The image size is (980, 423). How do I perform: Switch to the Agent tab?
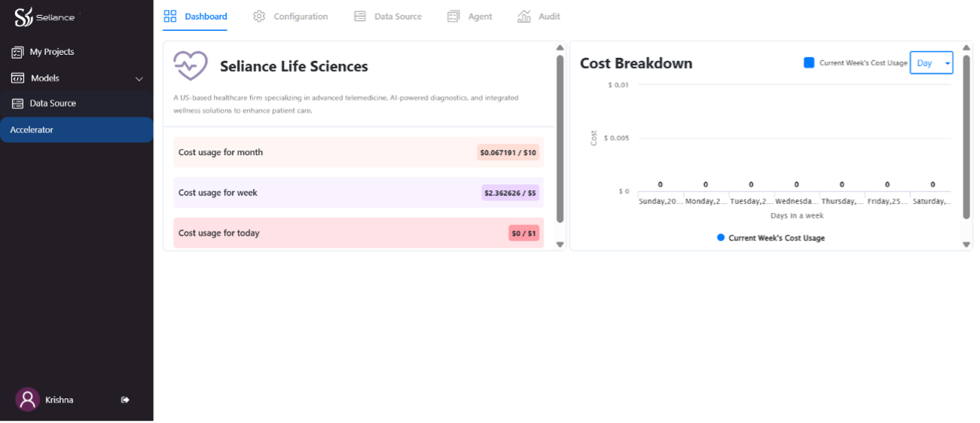click(469, 17)
